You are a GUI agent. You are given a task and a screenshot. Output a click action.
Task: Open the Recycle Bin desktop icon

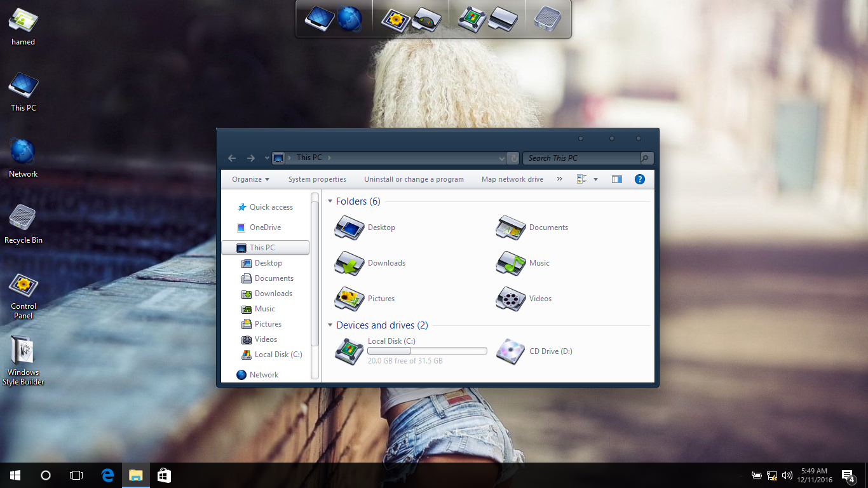click(x=23, y=219)
